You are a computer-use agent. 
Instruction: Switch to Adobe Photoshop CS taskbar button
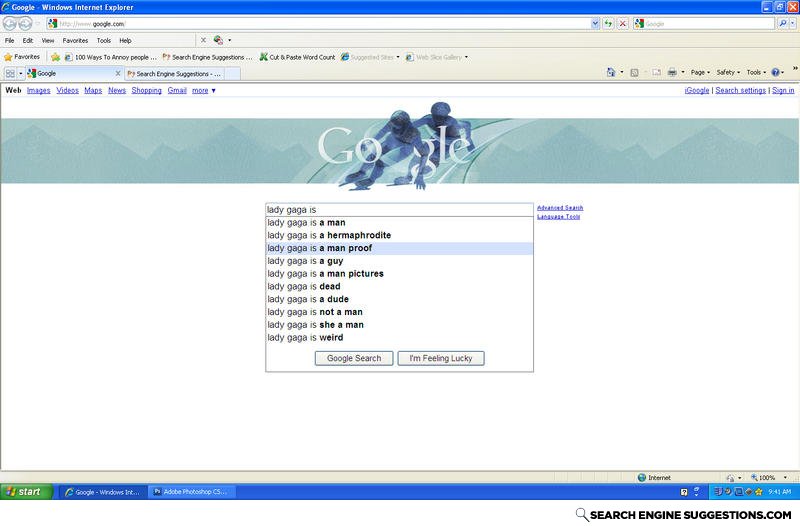192,492
